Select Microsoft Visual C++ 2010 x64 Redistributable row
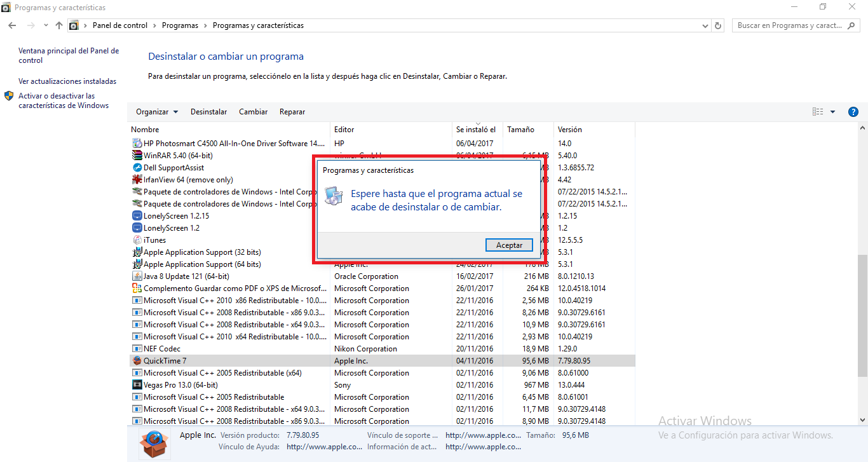The width and height of the screenshot is (868, 462). click(382, 337)
